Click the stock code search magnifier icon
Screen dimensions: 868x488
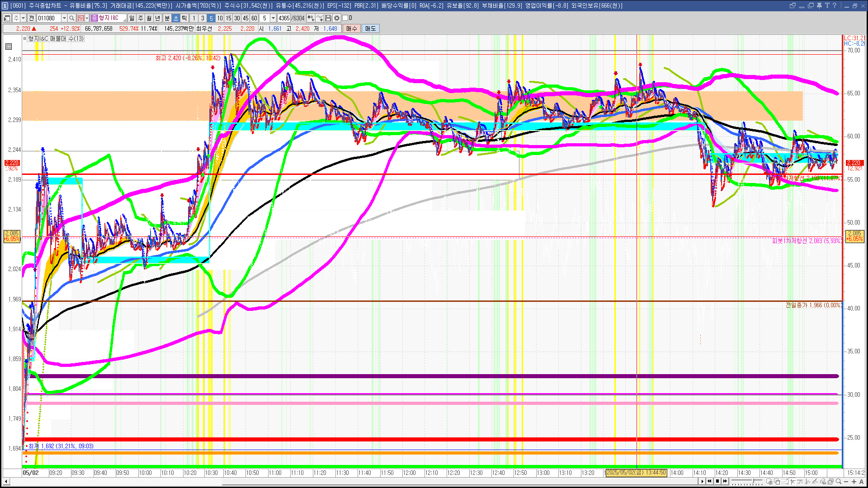(72, 18)
